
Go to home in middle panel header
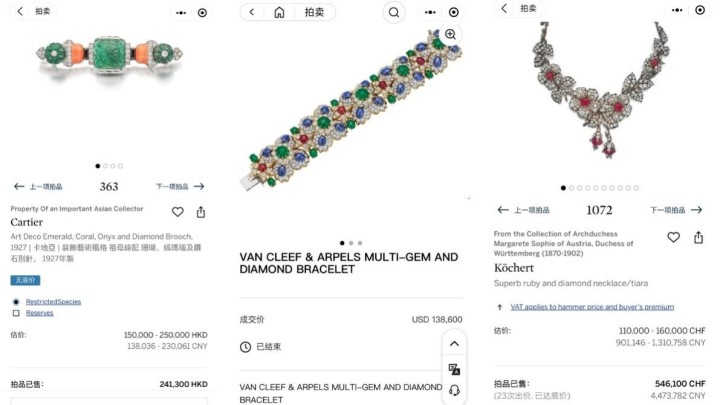[279, 12]
